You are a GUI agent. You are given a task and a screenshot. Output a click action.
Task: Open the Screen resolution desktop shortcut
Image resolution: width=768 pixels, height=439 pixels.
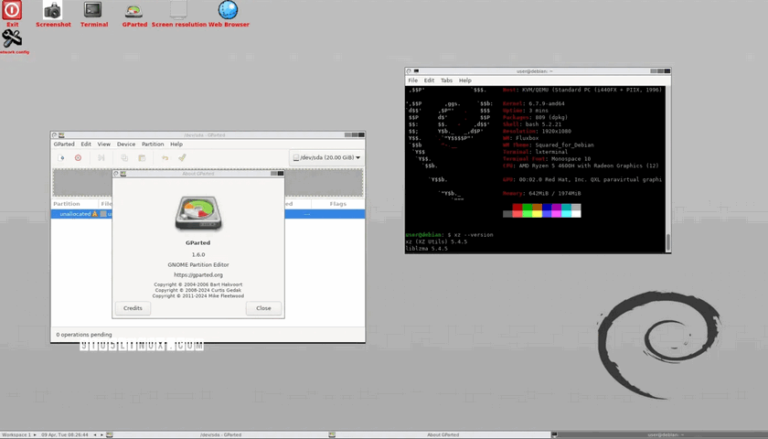(x=178, y=11)
